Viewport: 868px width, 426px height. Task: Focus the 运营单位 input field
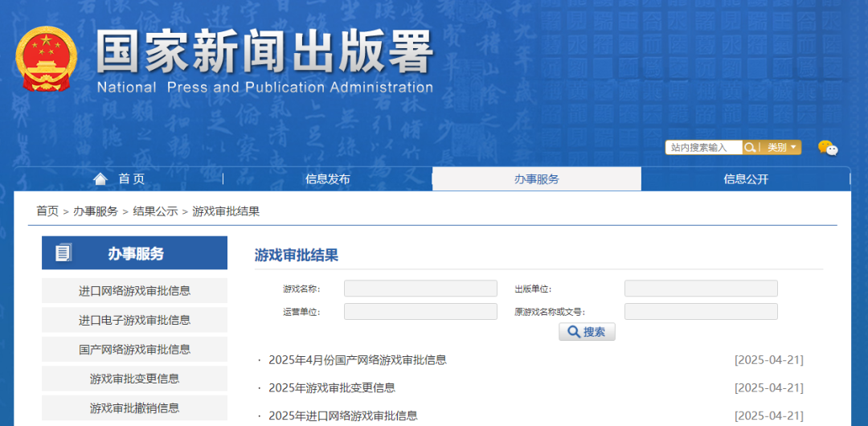tap(420, 311)
